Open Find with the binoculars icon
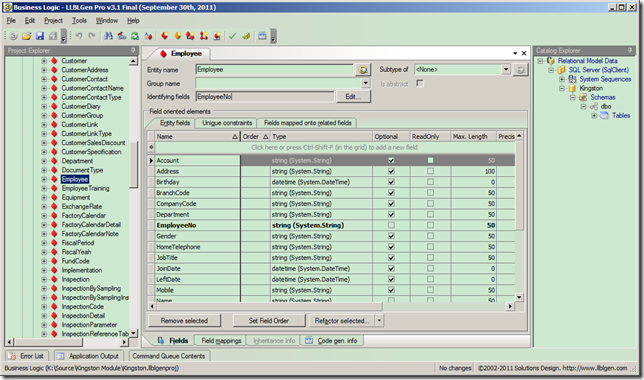The width and height of the screenshot is (644, 380). (x=108, y=36)
